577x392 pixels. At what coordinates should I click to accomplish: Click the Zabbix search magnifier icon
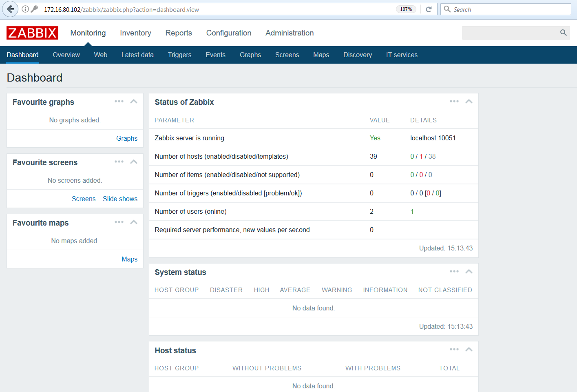pos(563,33)
